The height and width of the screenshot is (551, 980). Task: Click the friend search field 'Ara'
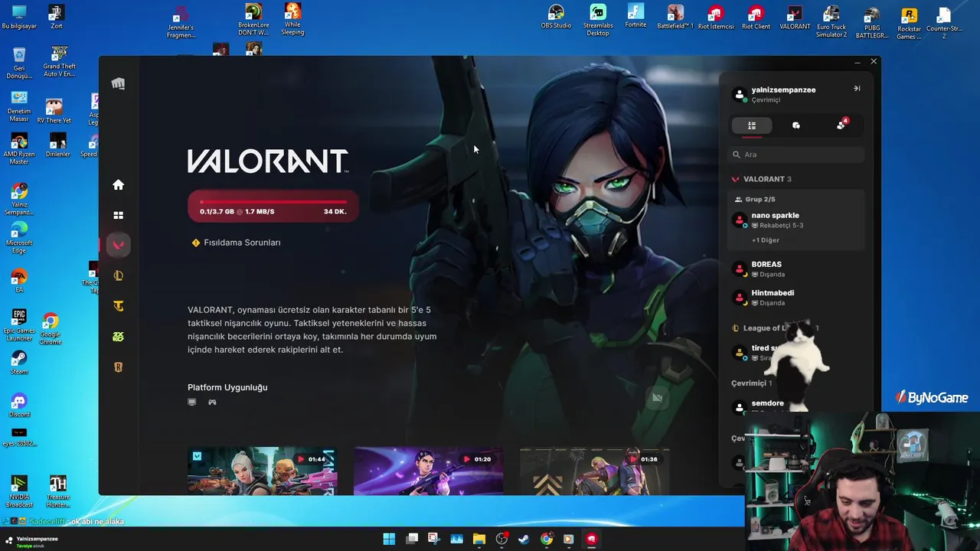pyautogui.click(x=796, y=155)
